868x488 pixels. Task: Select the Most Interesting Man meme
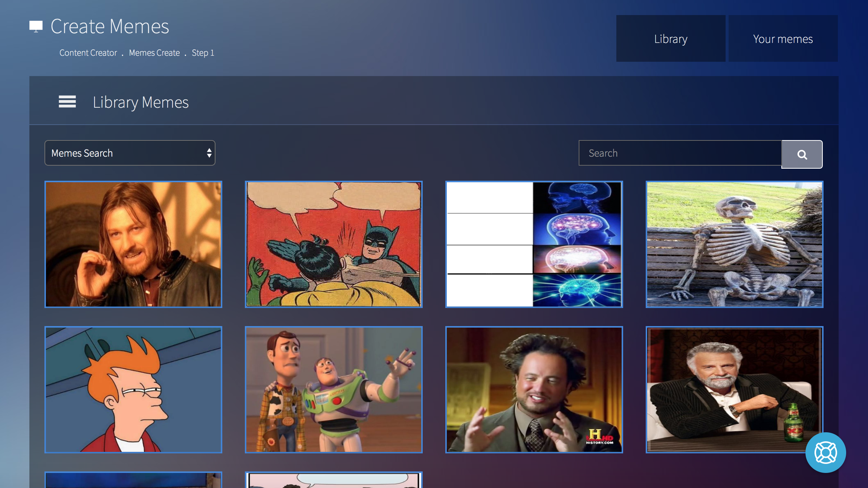[x=735, y=390]
